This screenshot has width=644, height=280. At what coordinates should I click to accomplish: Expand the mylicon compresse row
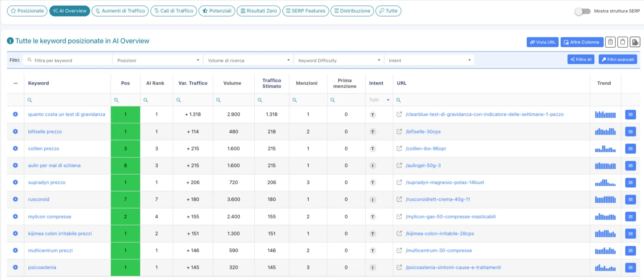15,217
